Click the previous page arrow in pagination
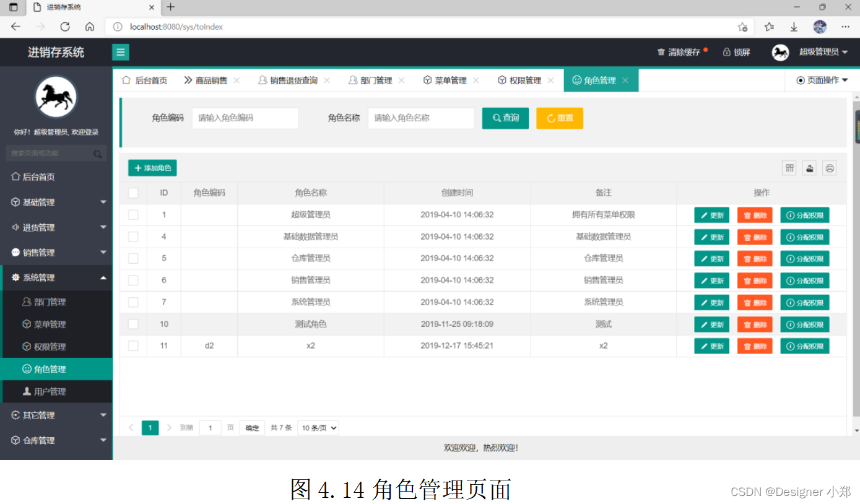 131,428
